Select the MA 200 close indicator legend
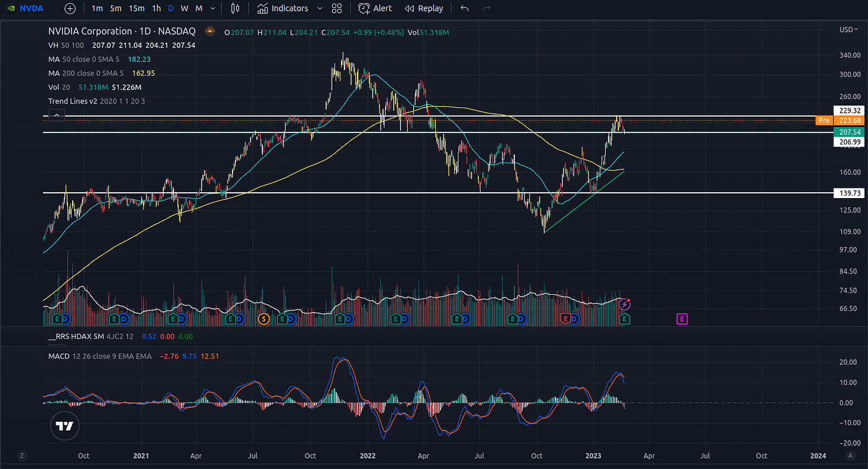This screenshot has width=868, height=469. [86, 73]
